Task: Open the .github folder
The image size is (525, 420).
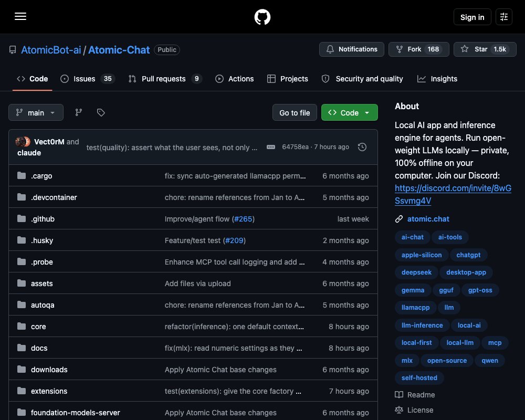Action: (43, 219)
